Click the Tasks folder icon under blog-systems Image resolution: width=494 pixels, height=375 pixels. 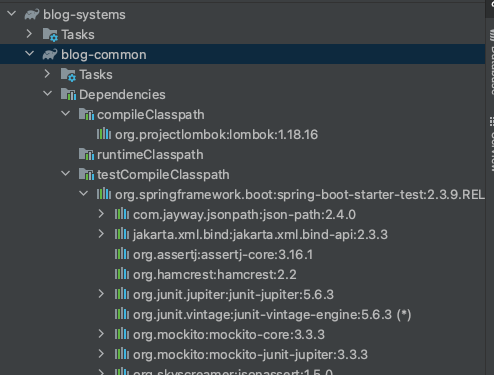coord(50,35)
